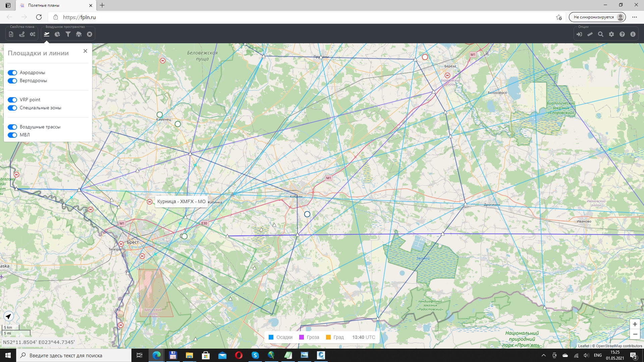Click the Осадки blue legend swatch
This screenshot has height=362, width=644.
tap(271, 337)
